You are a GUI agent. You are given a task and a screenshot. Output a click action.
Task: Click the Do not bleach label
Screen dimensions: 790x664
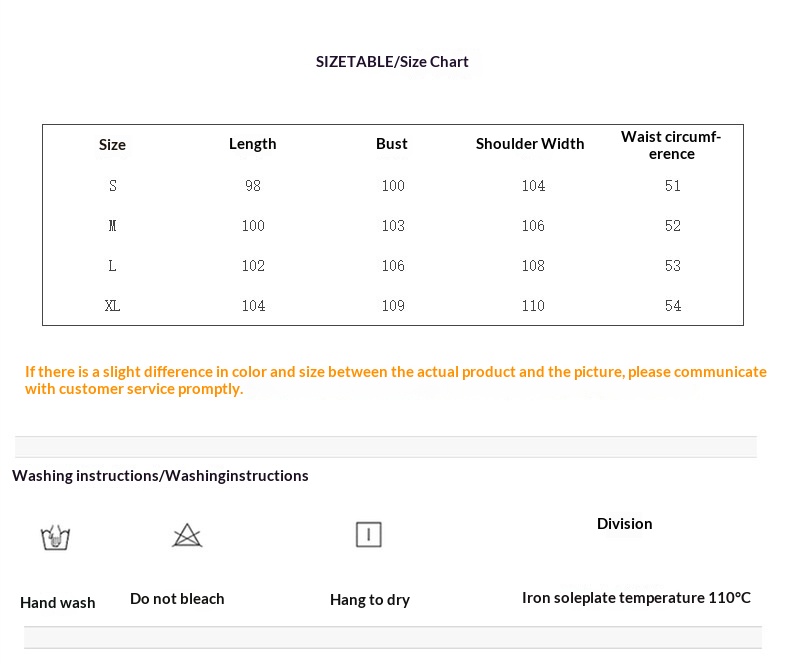pyautogui.click(x=177, y=599)
